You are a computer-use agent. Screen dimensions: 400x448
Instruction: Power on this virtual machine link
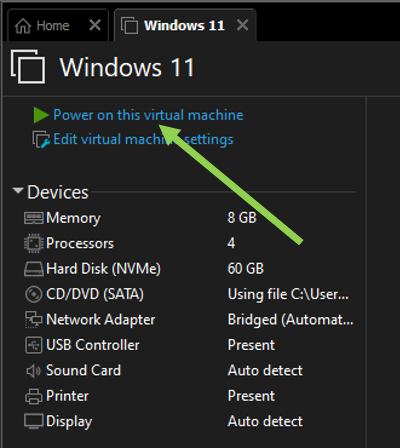click(x=148, y=115)
